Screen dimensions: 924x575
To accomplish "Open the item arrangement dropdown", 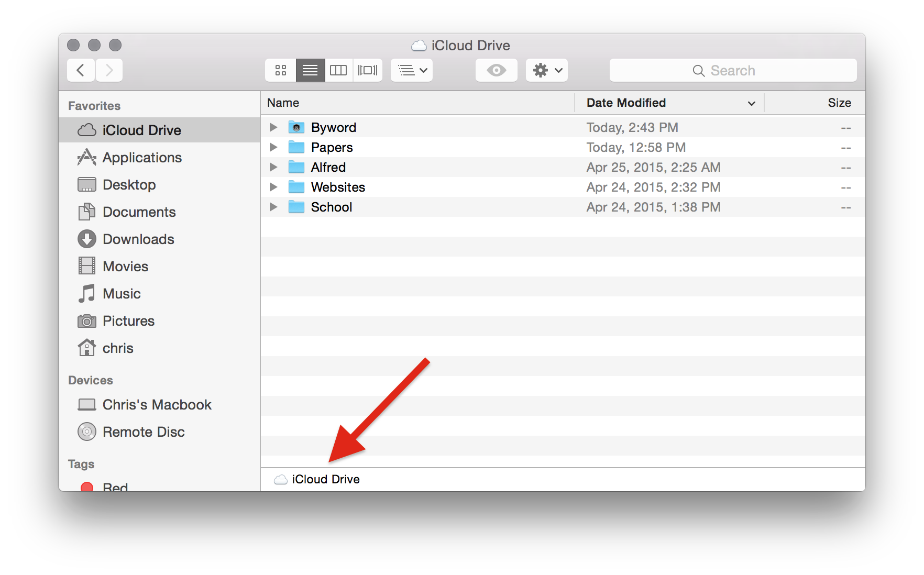I will 412,70.
